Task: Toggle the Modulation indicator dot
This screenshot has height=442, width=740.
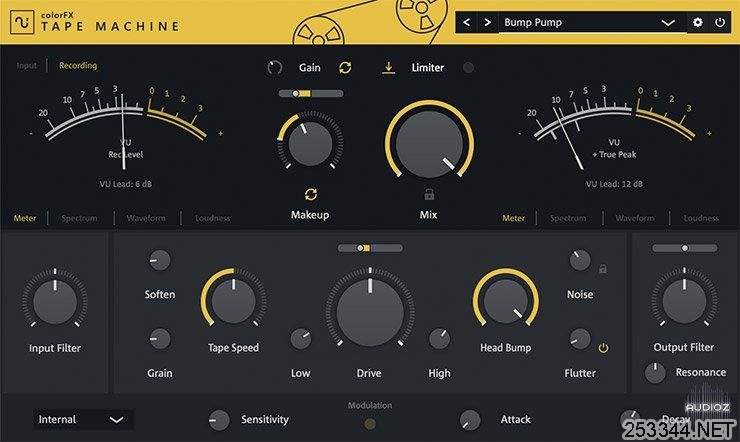Action: (370, 424)
